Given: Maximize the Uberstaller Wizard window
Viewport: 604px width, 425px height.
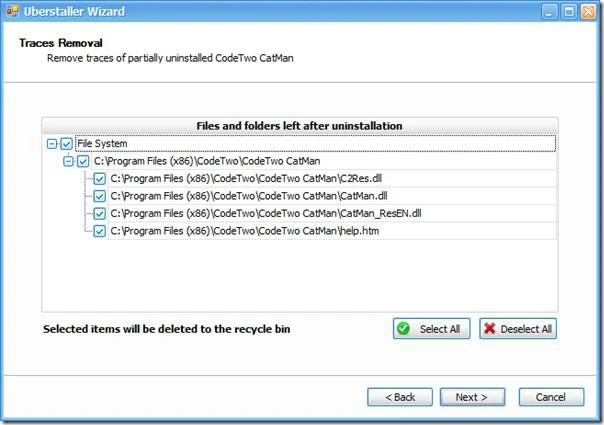Looking at the screenshot, I should [569, 12].
